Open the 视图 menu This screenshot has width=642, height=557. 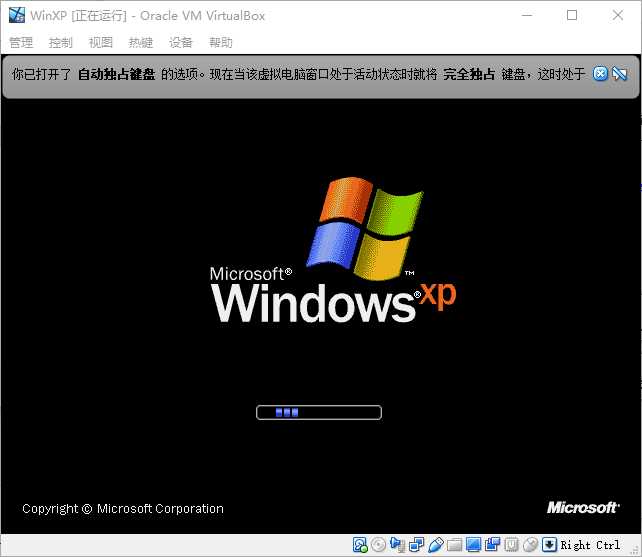click(x=101, y=42)
